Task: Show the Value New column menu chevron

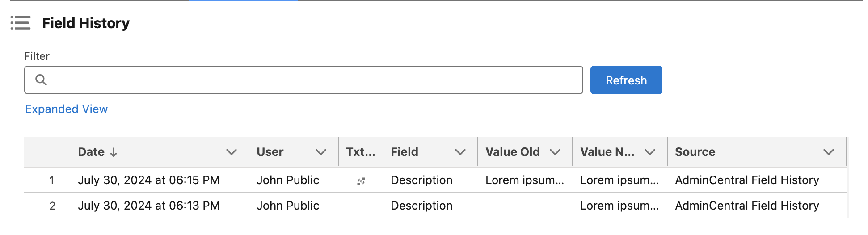Action: [x=650, y=152]
